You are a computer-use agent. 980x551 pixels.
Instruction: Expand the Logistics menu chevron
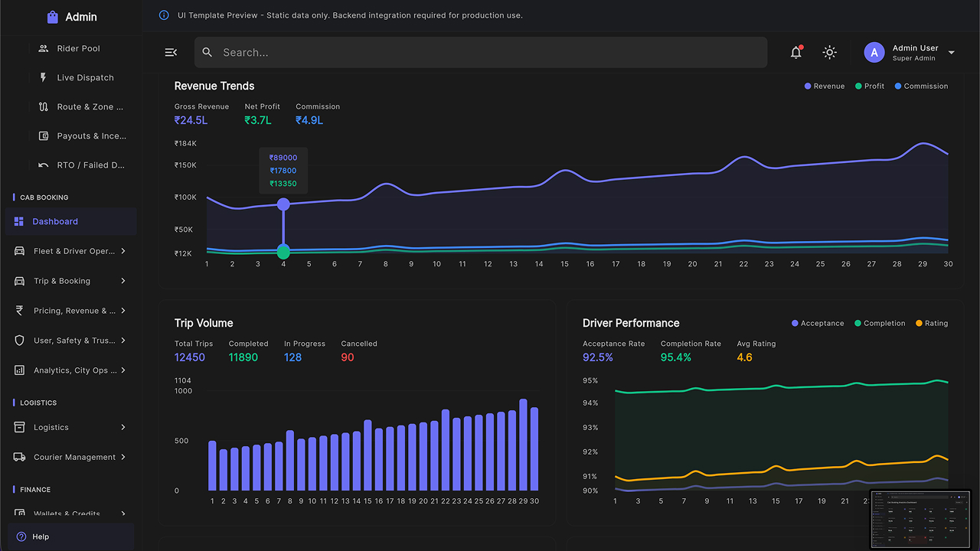[123, 427]
